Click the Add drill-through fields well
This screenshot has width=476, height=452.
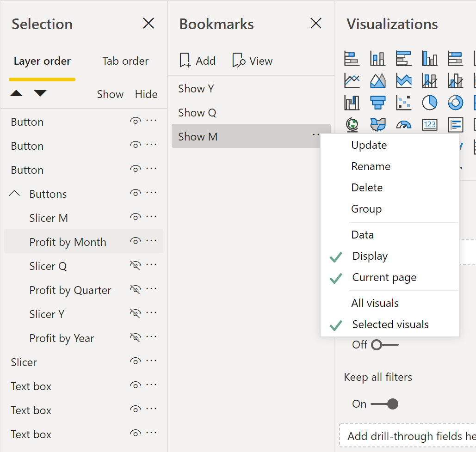[x=408, y=436]
